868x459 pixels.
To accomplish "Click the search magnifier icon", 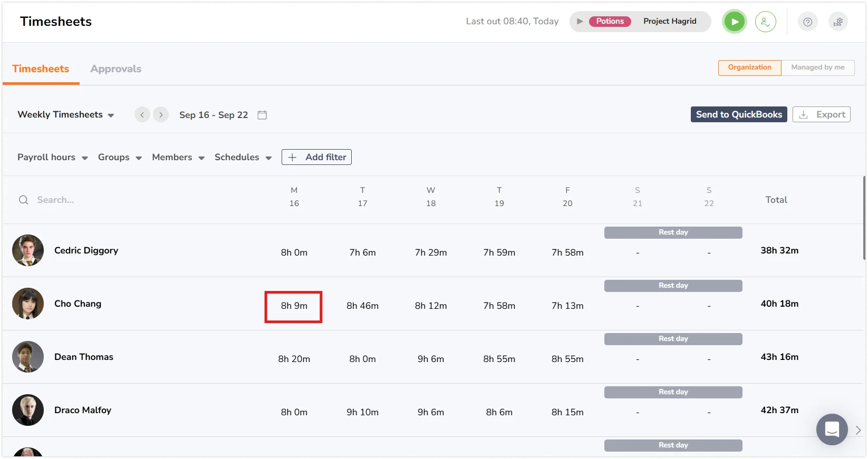I will point(24,200).
